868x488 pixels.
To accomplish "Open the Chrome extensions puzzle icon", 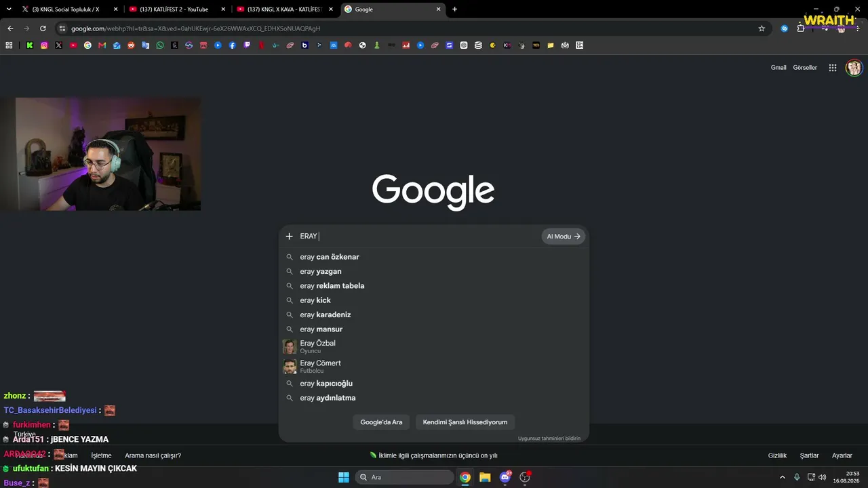I will coord(801,28).
